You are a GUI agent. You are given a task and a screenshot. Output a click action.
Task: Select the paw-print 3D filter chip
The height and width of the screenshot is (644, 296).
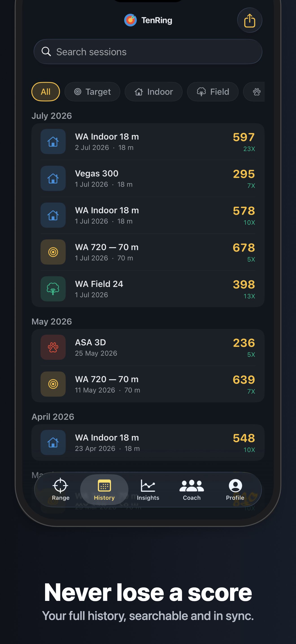click(x=254, y=92)
